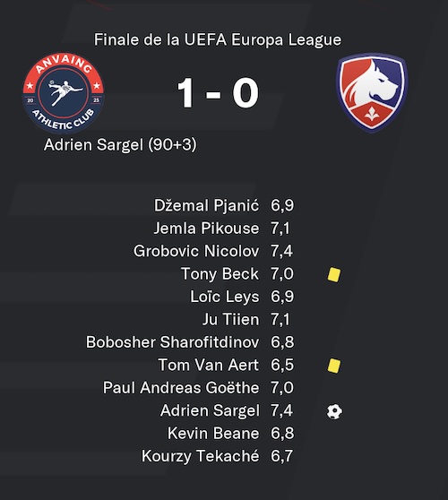Click Adrien Sargel's 7,4 rating
Screen dimensions: 448x500
281,410
